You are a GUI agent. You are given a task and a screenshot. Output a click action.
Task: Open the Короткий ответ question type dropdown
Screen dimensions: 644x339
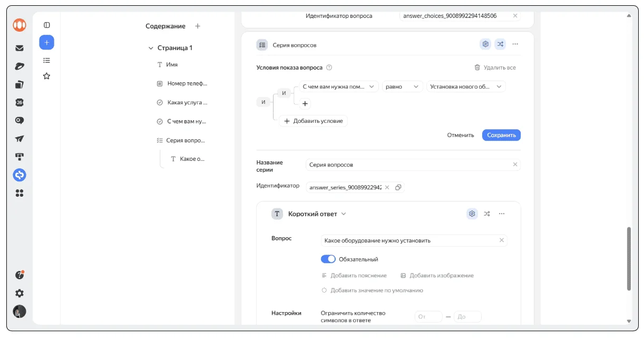[317, 214]
